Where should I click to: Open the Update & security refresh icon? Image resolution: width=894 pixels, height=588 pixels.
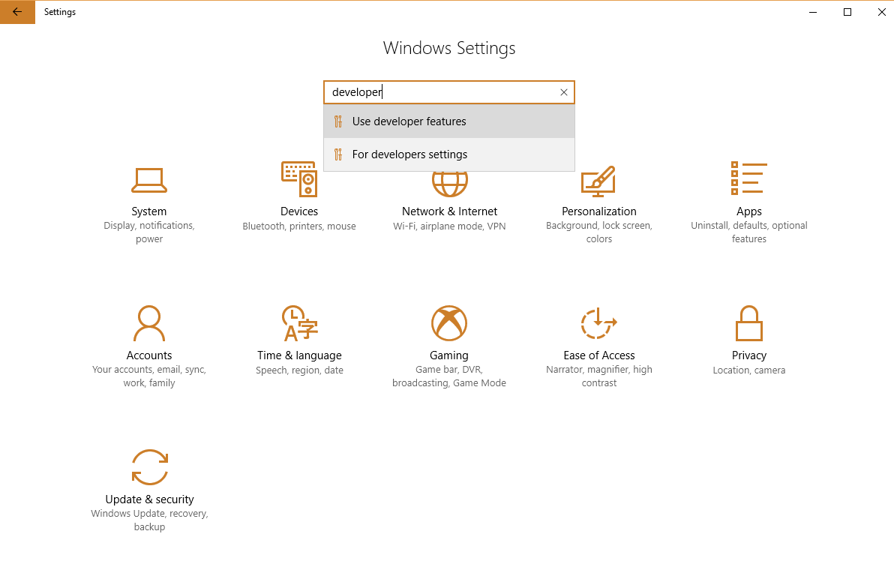149,467
